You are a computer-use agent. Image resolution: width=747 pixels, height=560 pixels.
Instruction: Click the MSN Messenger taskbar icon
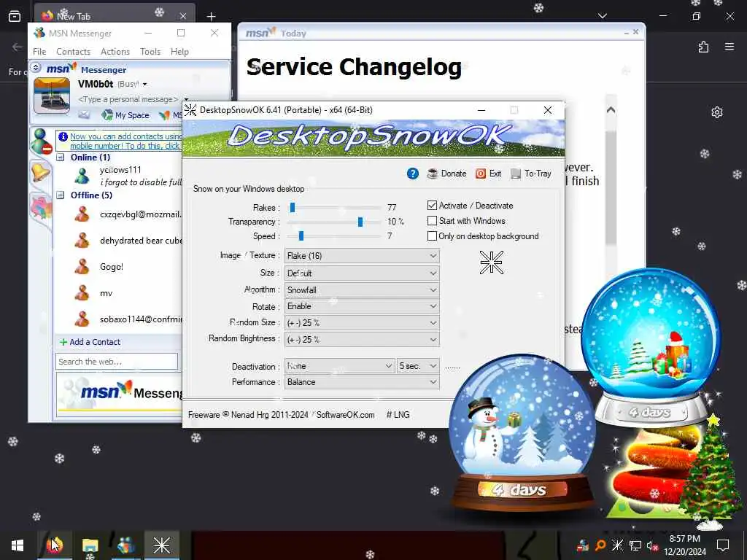125,545
